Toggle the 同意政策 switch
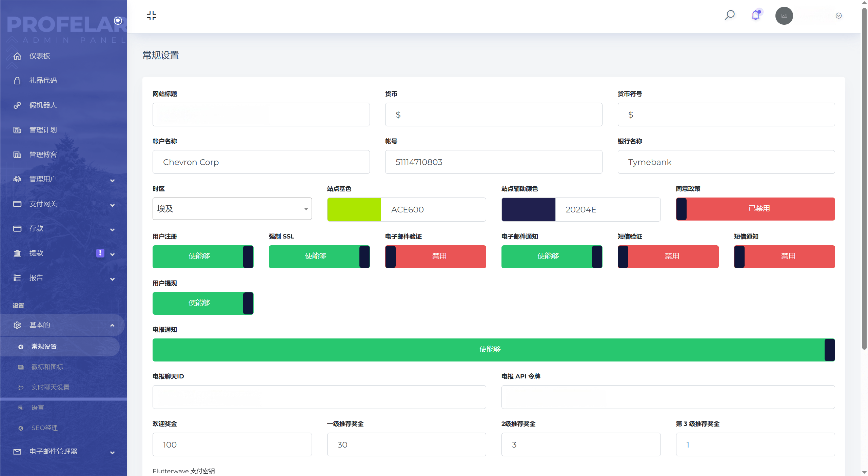The width and height of the screenshot is (868, 476). tap(755, 209)
